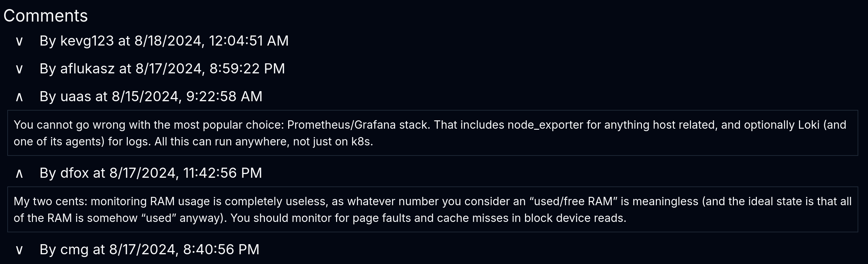Collapse the uaas comment chevron
The image size is (868, 264).
(x=19, y=97)
